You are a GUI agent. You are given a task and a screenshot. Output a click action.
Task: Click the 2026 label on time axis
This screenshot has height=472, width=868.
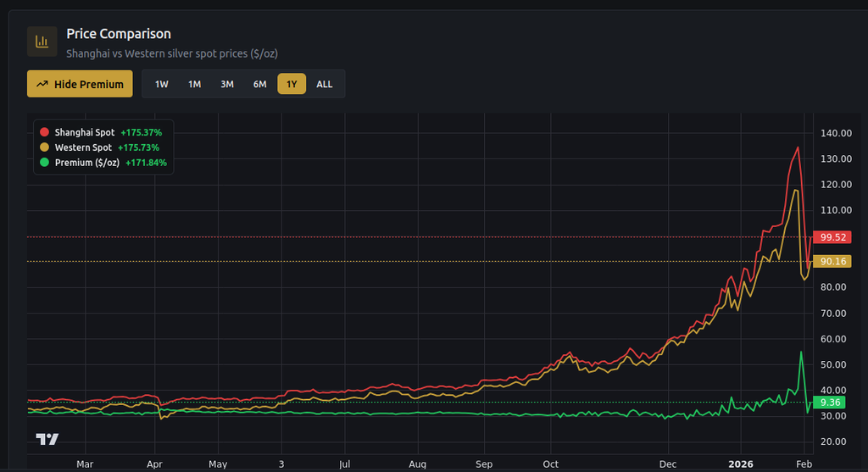click(740, 464)
